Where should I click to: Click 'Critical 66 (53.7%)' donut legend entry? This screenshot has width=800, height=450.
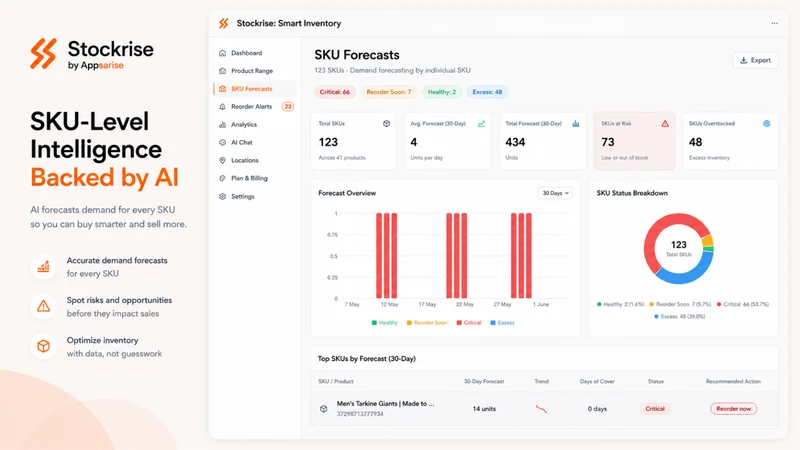click(742, 304)
